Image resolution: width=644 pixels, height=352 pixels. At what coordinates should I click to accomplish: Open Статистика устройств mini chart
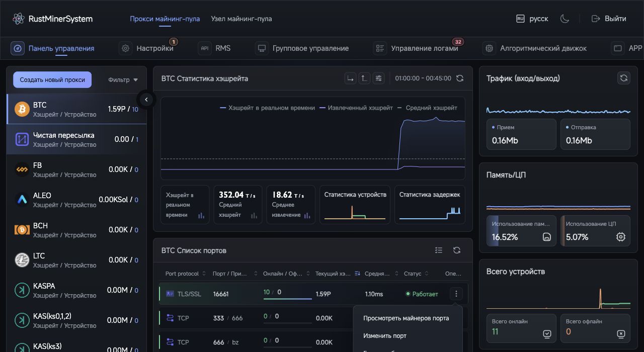coord(355,205)
